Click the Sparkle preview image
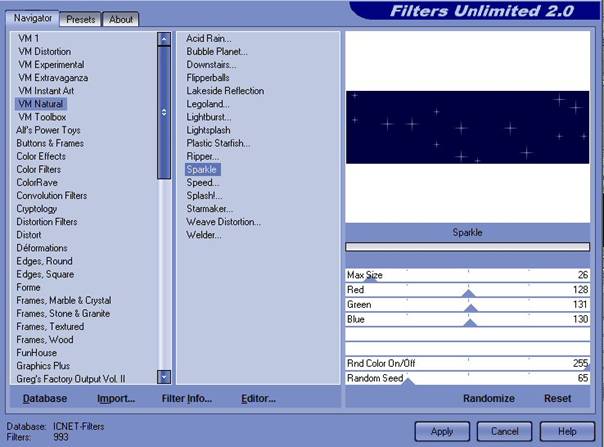This screenshot has height=447, width=604. pos(467,127)
